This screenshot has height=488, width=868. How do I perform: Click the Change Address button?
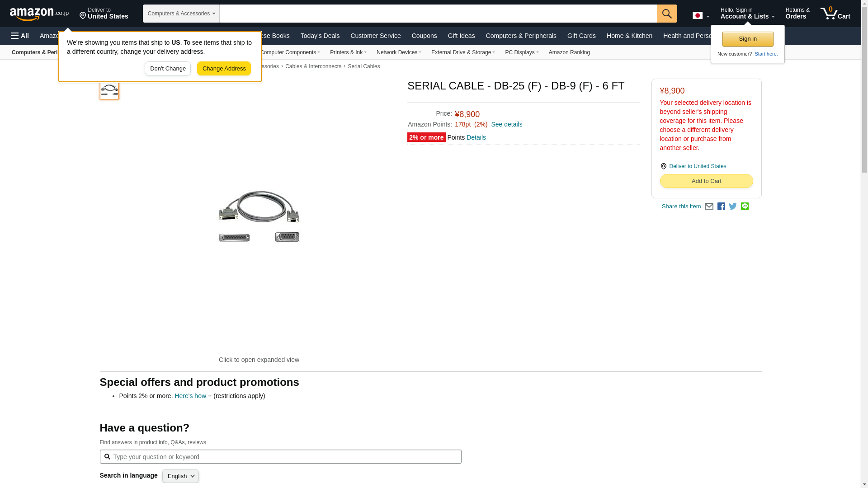[x=224, y=69]
